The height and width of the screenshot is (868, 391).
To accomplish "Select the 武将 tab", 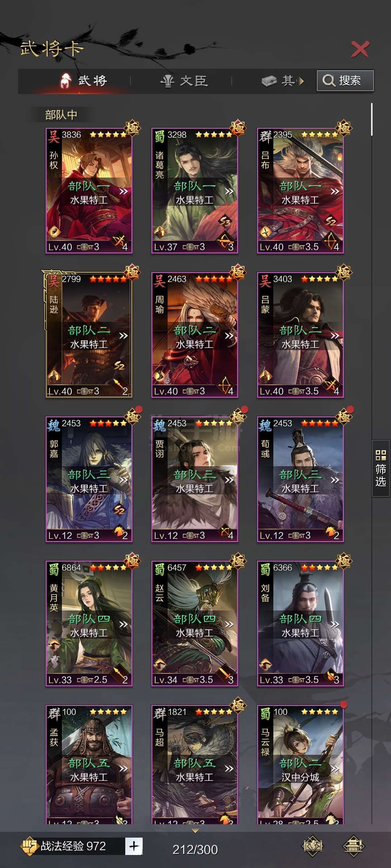I will (x=84, y=80).
